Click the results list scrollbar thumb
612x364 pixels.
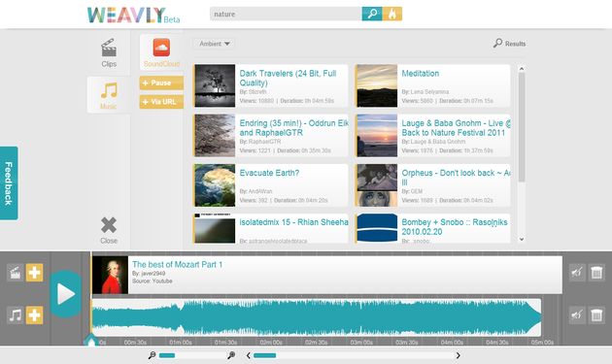[x=522, y=127]
